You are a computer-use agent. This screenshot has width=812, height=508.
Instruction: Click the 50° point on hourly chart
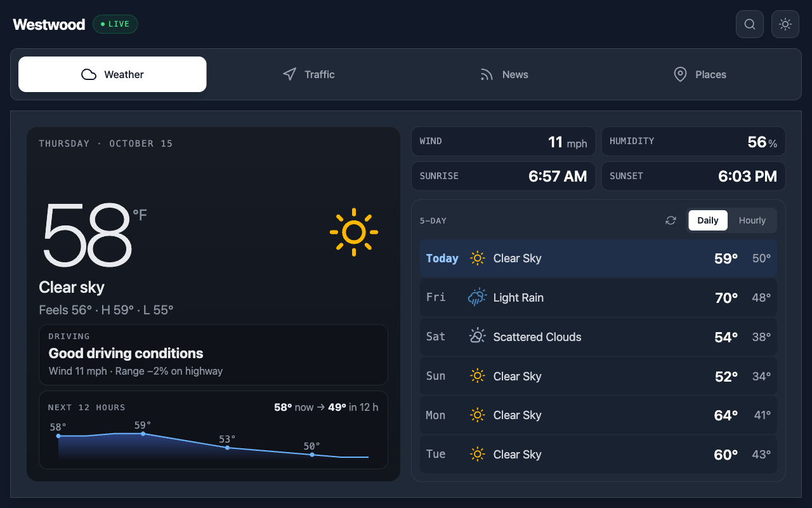coord(311,455)
